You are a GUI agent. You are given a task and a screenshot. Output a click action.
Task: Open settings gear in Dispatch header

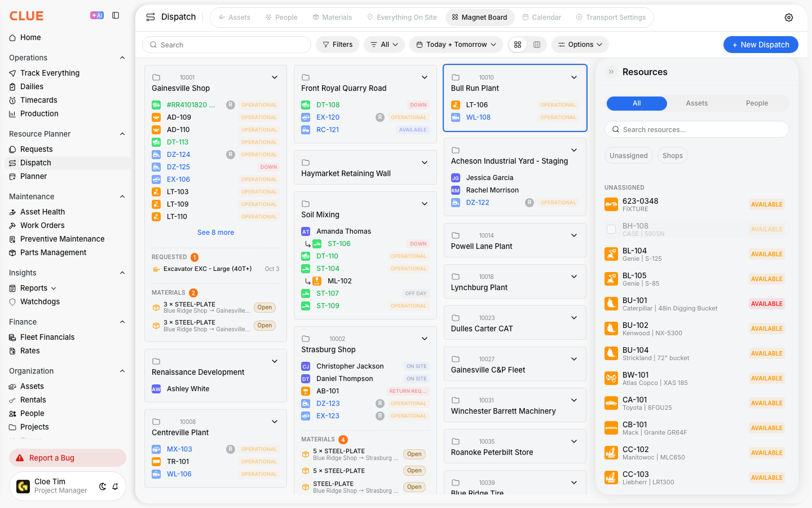(789, 17)
